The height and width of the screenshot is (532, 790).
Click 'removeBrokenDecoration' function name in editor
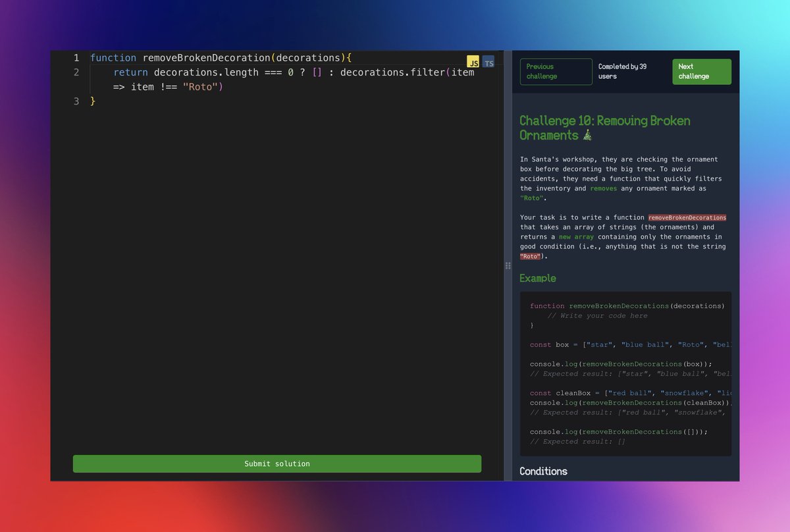(x=206, y=58)
